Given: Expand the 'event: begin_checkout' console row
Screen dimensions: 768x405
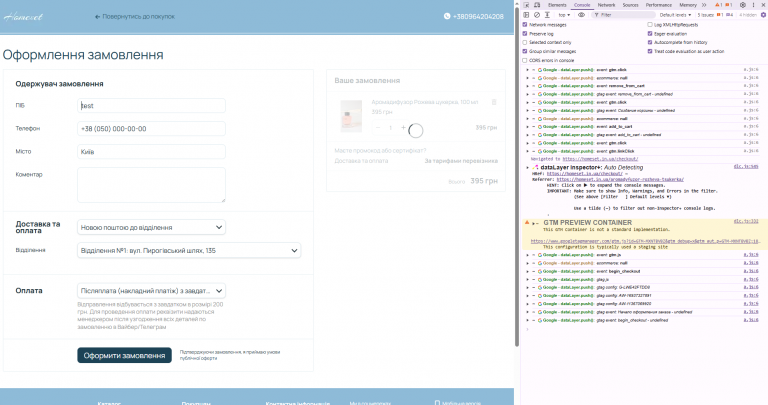Looking at the screenshot, I should (x=528, y=271).
